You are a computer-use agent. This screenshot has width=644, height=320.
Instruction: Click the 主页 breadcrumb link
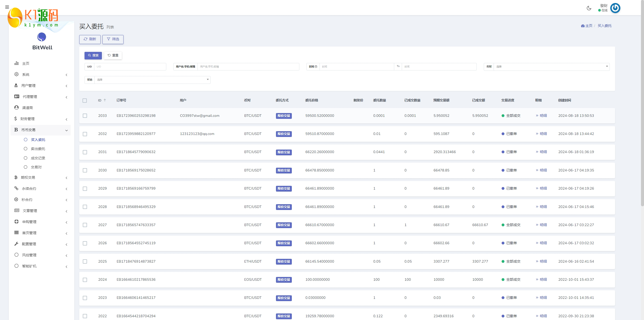tap(589, 26)
